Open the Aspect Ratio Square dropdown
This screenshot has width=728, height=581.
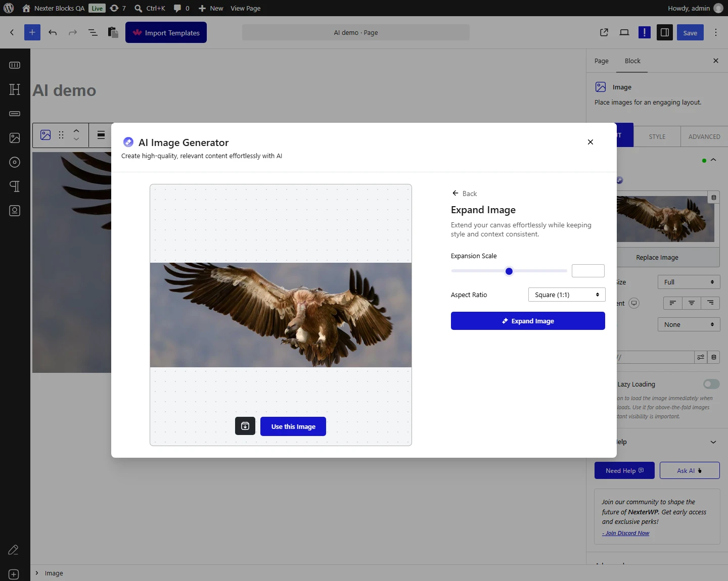567,295
